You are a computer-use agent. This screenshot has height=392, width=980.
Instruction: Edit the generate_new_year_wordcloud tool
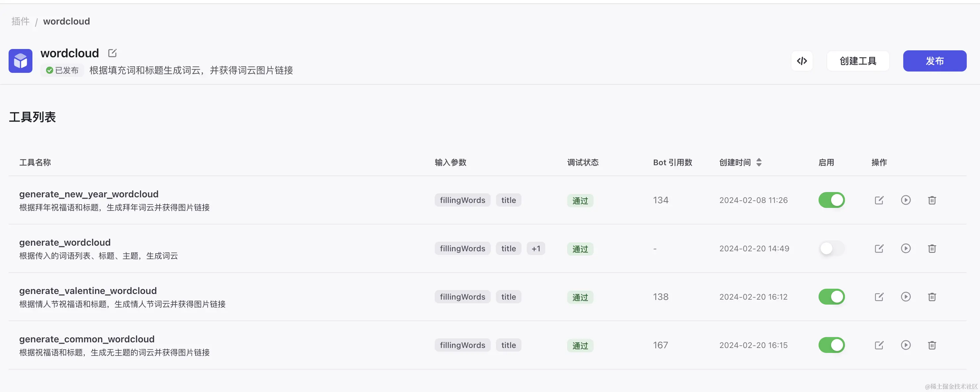point(879,200)
